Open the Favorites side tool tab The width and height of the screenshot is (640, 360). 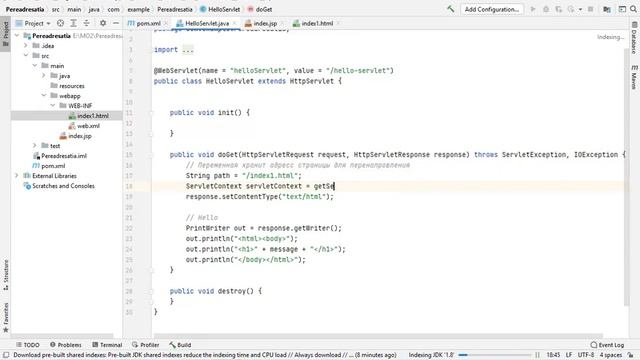5,318
